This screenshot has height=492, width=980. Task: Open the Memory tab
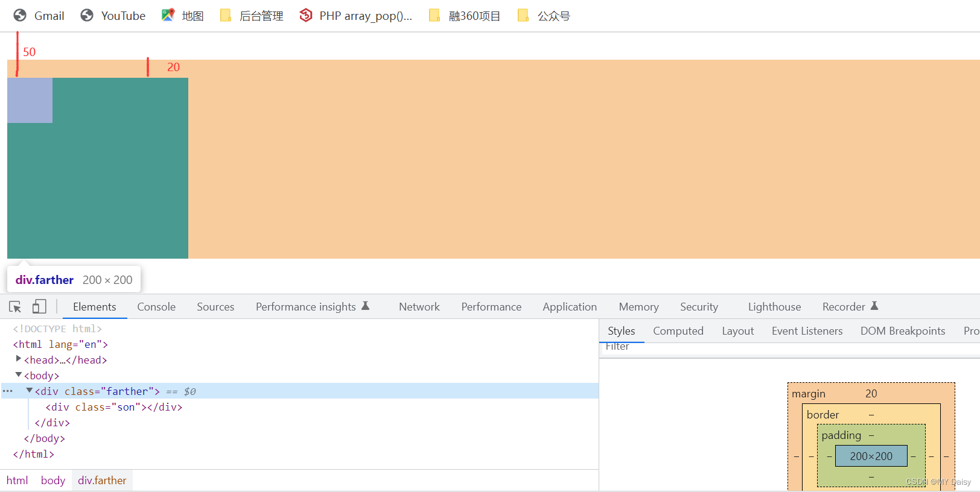pos(638,307)
